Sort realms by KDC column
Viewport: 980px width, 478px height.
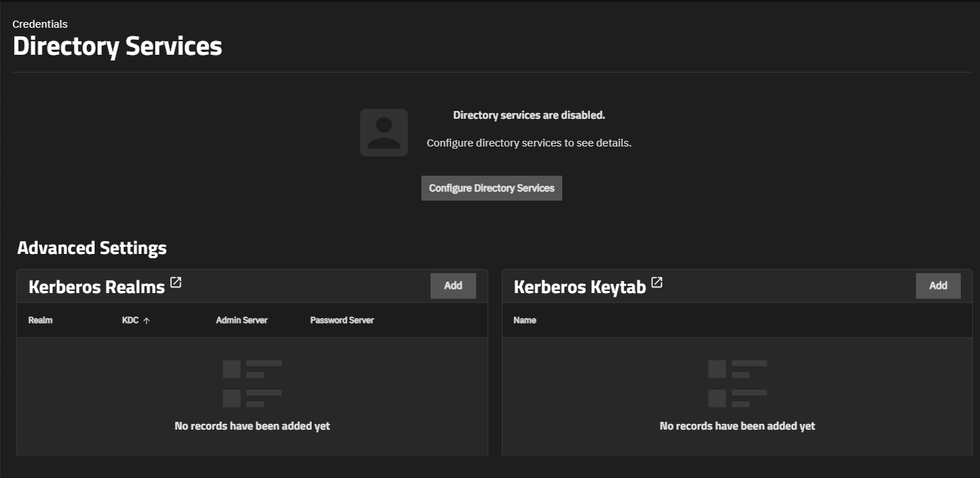pos(136,320)
